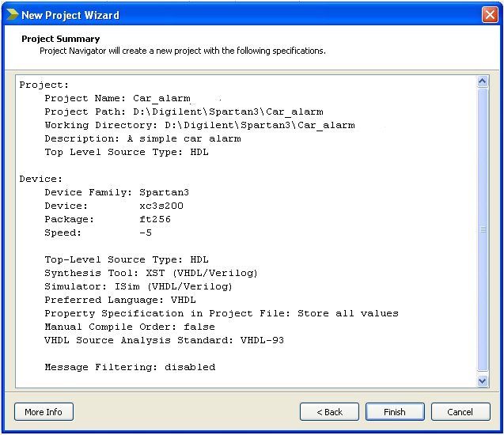Click the Project Name: Car_alarm line

[x=117, y=98]
